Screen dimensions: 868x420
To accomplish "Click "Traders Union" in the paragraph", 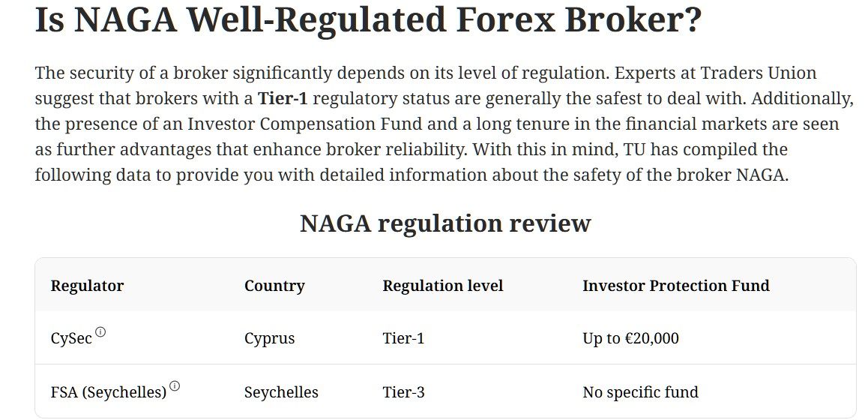I will tap(758, 73).
